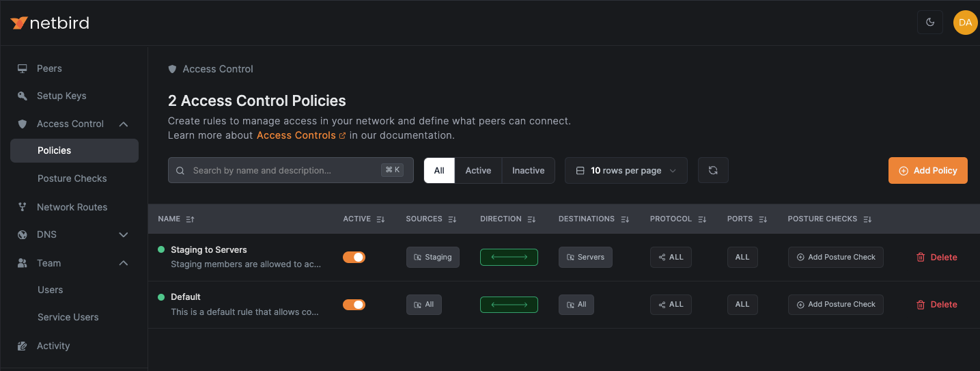Click the refresh policies icon

713,171
